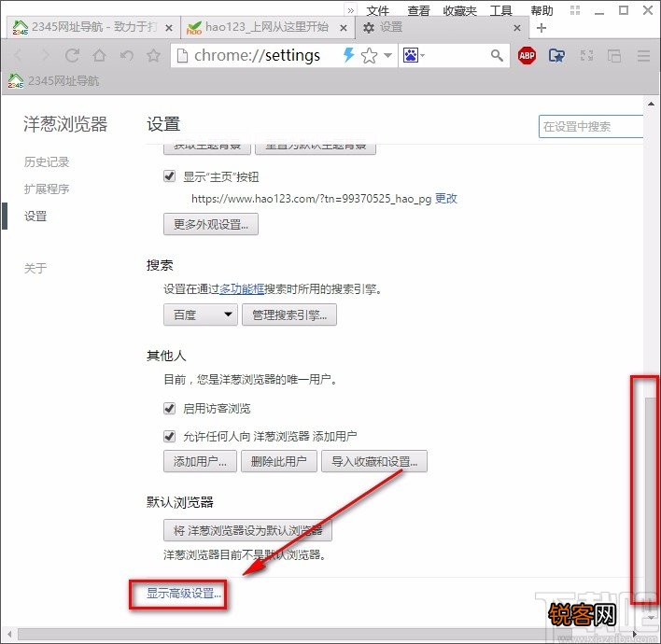Click the scrollbar up arrow

(652, 104)
